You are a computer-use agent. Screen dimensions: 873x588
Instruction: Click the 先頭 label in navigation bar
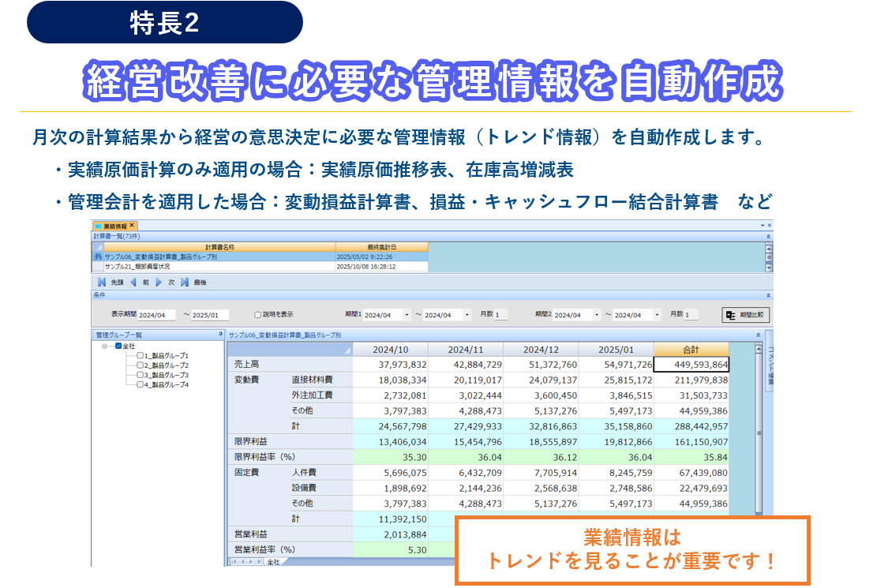tap(117, 283)
